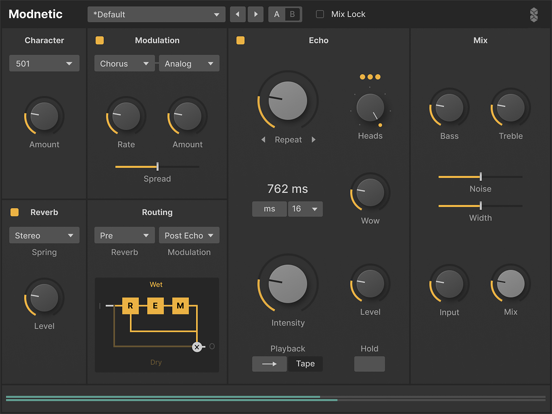Image resolution: width=552 pixels, height=414 pixels.
Task: Click the Routing section heading
Action: point(157,212)
